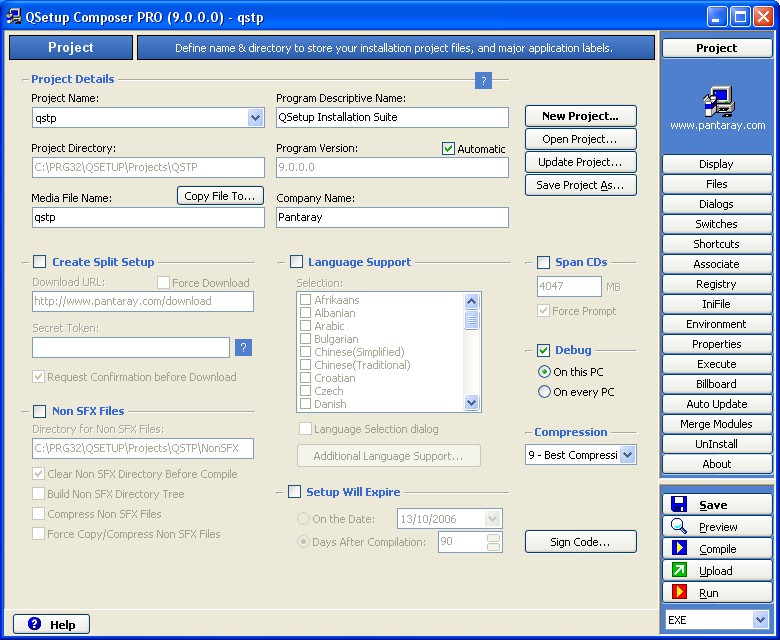Image resolution: width=780 pixels, height=640 pixels.
Task: Open the UnInstall section
Action: click(716, 444)
